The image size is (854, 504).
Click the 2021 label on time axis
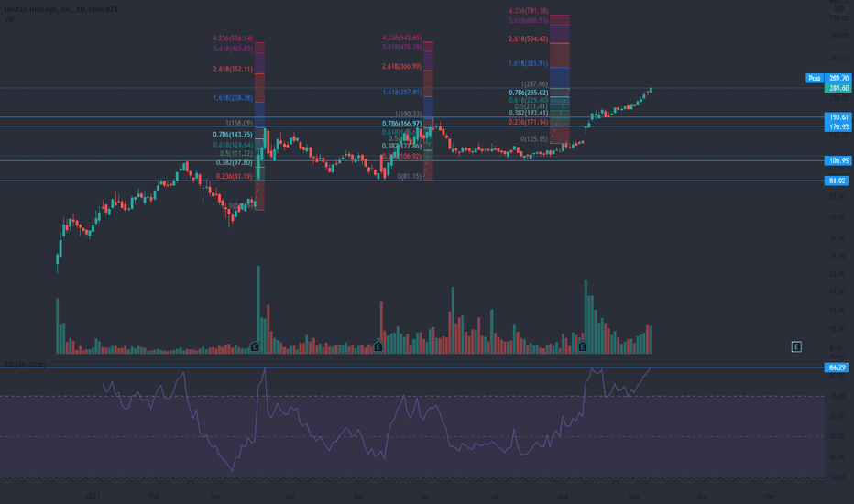tap(93, 496)
